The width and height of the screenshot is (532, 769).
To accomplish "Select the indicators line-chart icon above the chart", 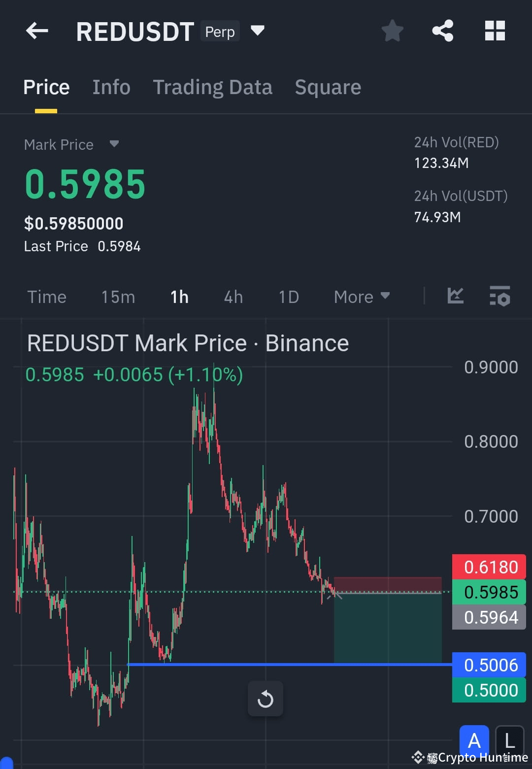I will 455,296.
